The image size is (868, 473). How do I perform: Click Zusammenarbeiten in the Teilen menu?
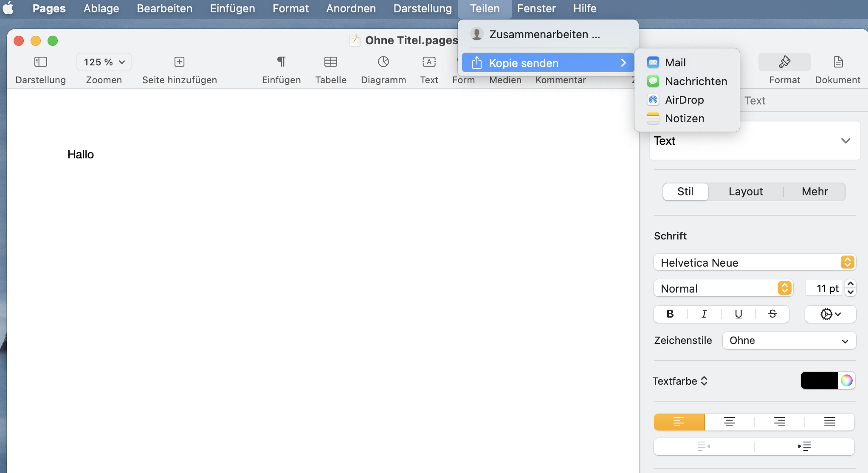click(x=544, y=34)
